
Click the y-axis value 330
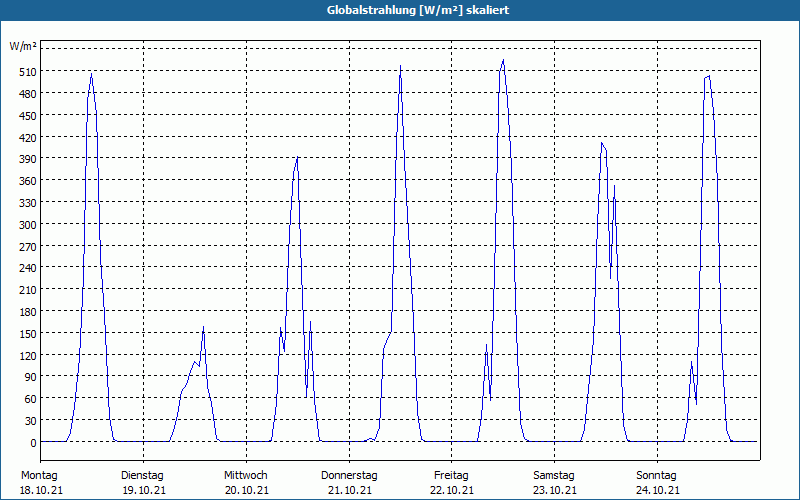28,203
